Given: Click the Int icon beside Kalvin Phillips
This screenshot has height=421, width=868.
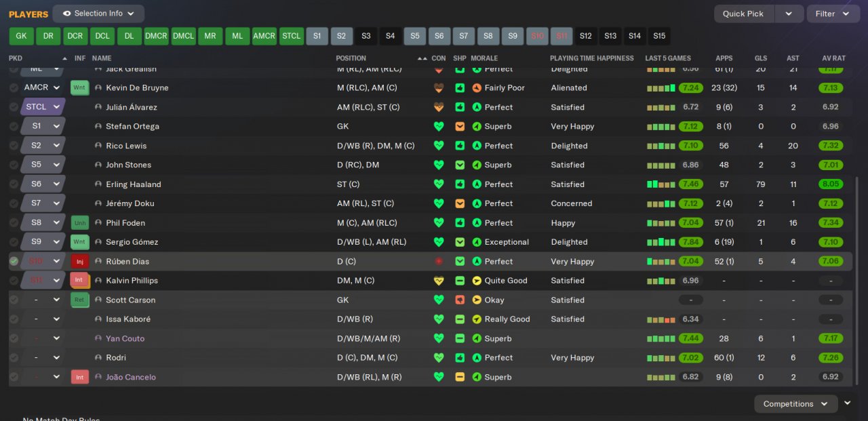Looking at the screenshot, I should tap(79, 281).
